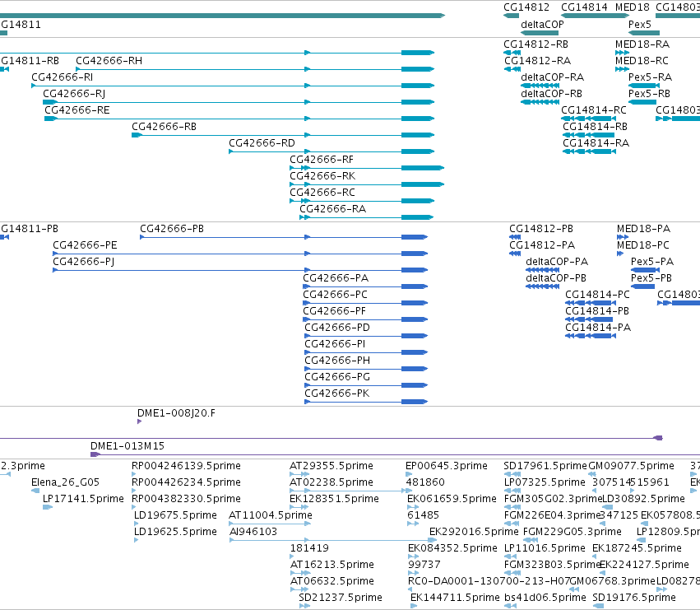Select EST EK292016.5prime
Viewport: 700px width, 610px height.
click(474, 532)
